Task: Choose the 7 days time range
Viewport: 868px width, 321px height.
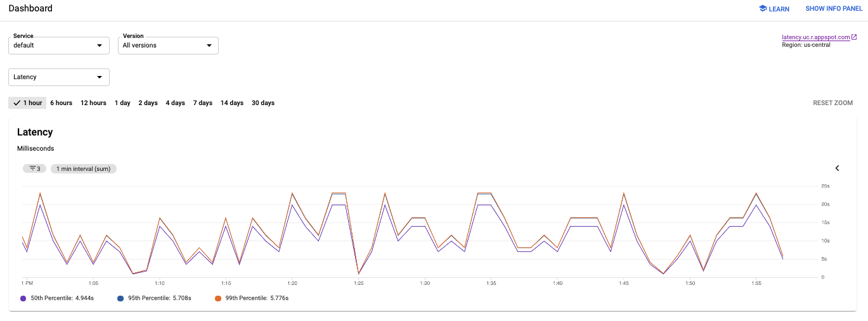Action: click(203, 103)
